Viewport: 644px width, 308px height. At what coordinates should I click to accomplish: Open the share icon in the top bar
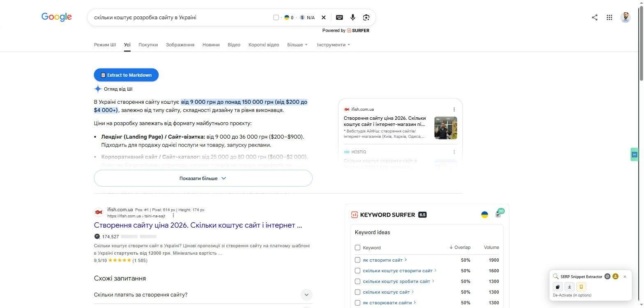click(594, 17)
